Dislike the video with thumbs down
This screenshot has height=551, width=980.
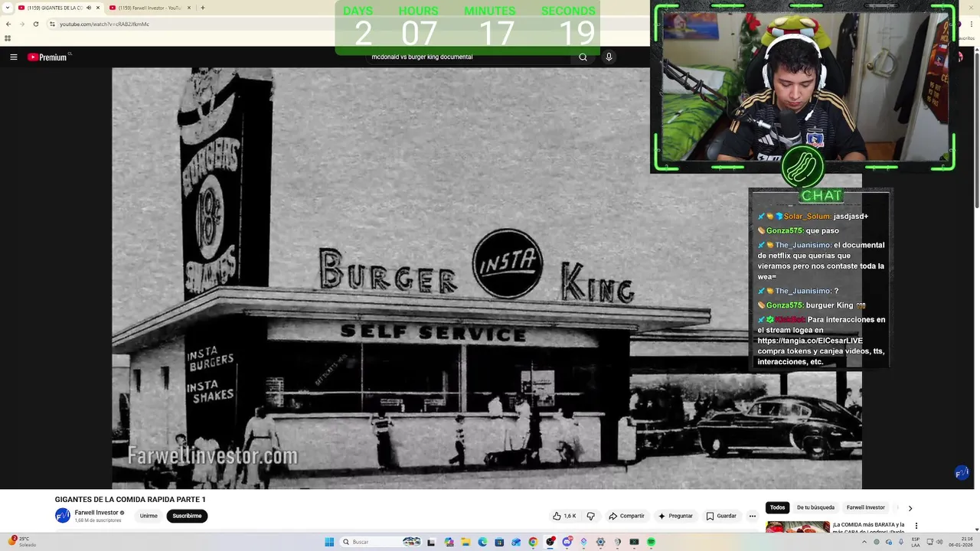pos(590,516)
